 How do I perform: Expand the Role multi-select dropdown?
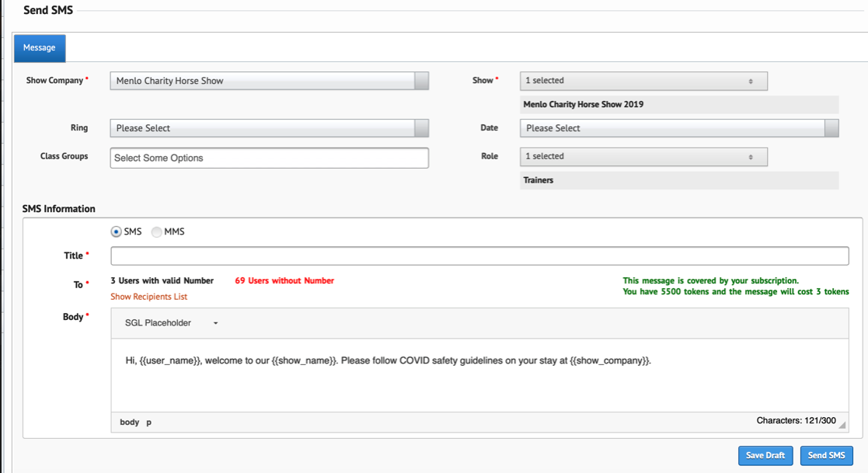643,157
